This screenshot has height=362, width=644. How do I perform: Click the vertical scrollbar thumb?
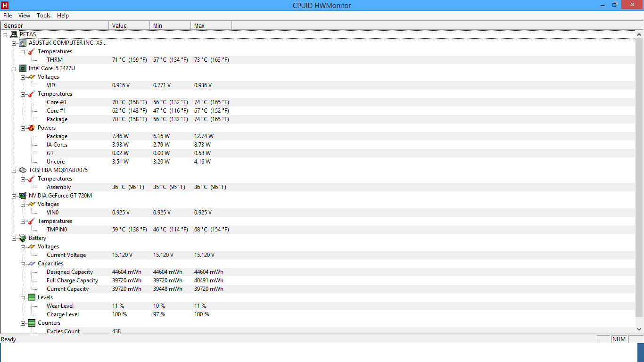tap(640, 178)
